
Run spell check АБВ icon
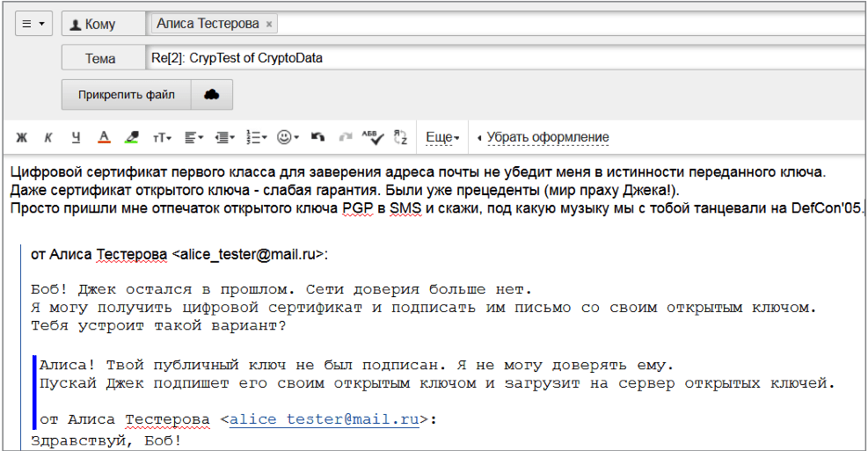(373, 137)
